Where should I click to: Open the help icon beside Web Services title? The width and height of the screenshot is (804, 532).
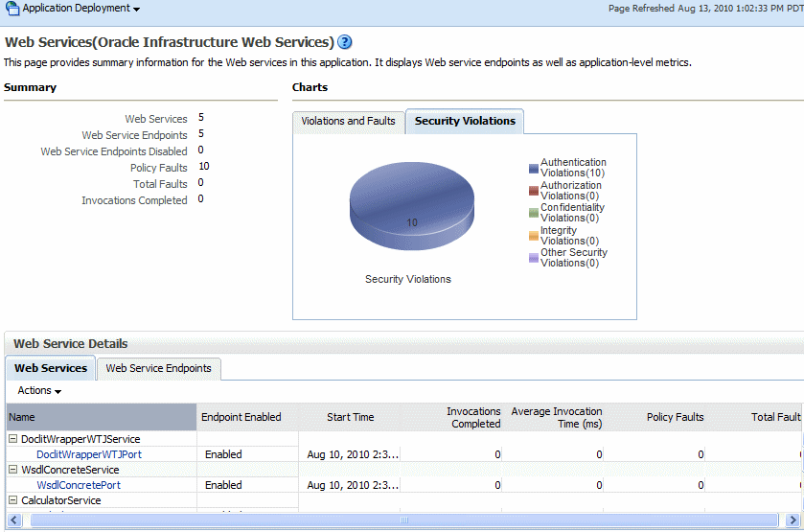point(345,42)
